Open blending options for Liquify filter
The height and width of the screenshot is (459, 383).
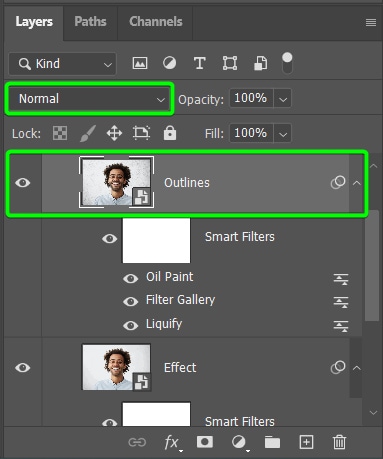pyautogui.click(x=341, y=325)
